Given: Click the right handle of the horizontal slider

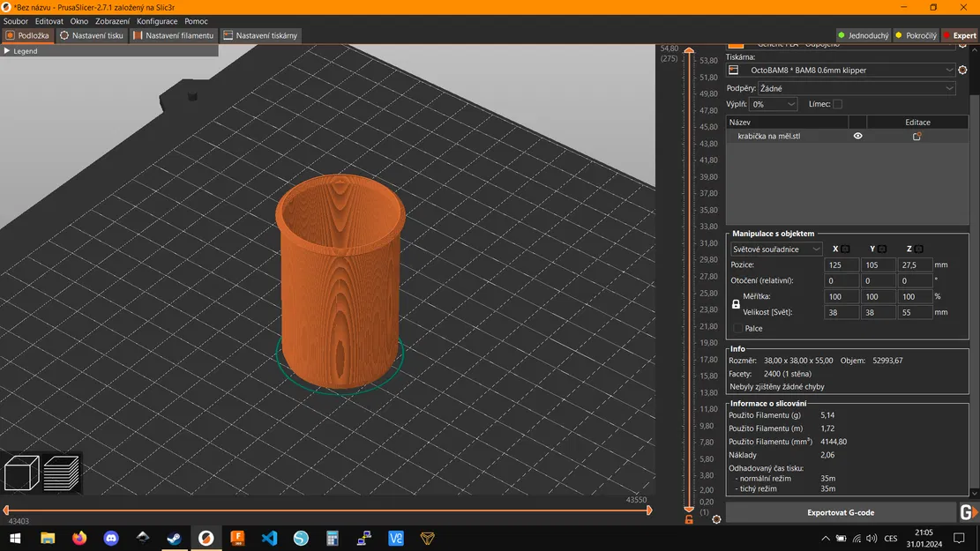Looking at the screenshot, I should [649, 510].
